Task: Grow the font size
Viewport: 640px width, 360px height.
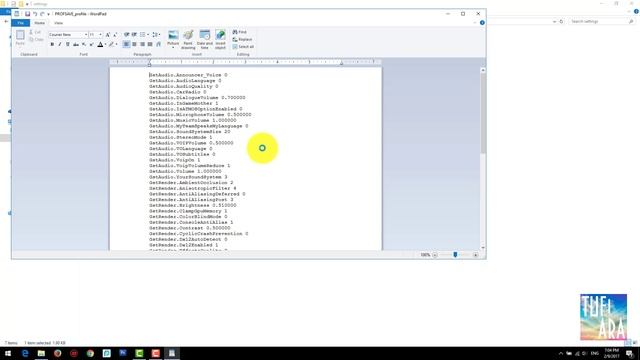Action: (x=108, y=35)
